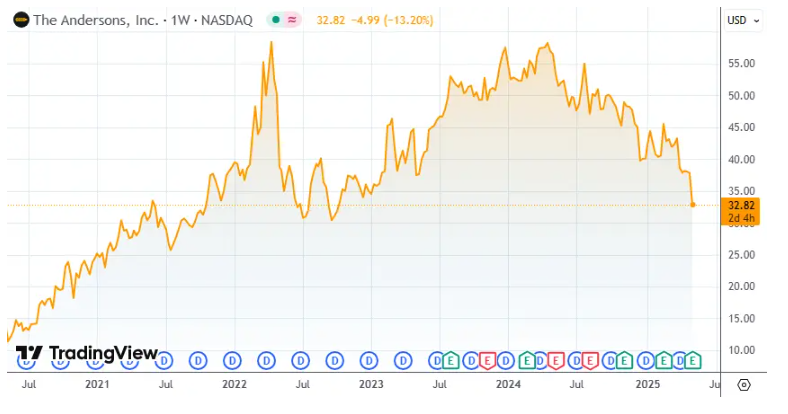788x414 pixels.
Task: Click the 40.00 price axis label
Action: point(741,159)
